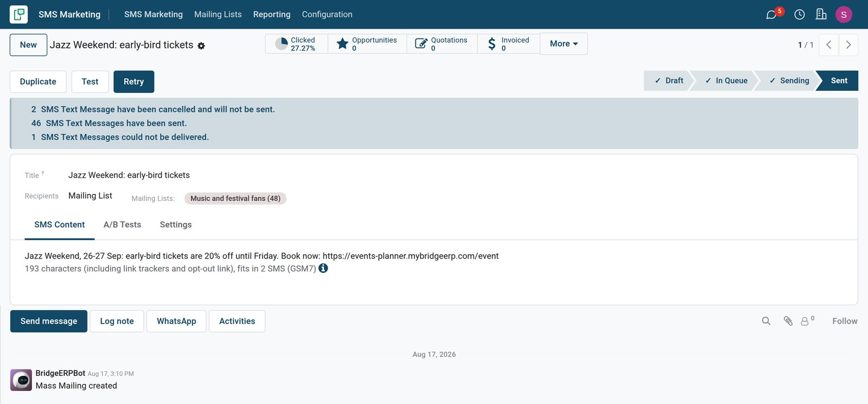
Task: Open the SMS Marketing app home icon
Action: tap(18, 14)
